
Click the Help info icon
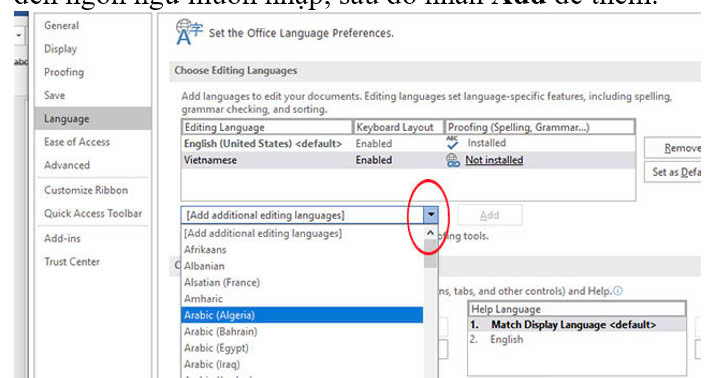click(x=618, y=291)
